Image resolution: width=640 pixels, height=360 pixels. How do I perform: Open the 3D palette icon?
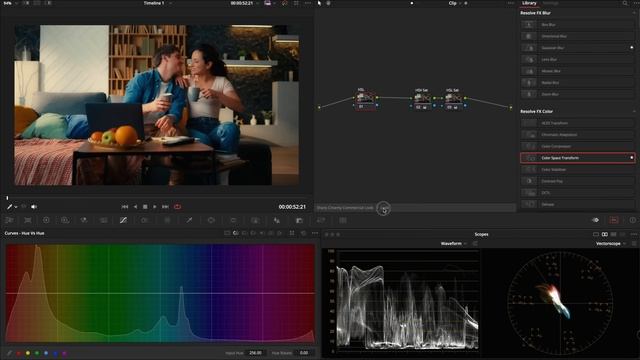(343, 220)
